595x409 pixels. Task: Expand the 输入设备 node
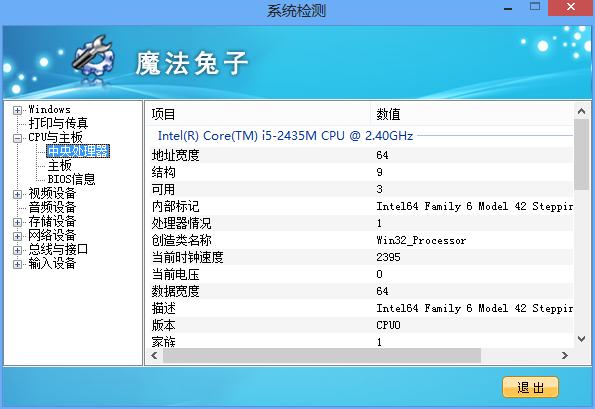17,264
